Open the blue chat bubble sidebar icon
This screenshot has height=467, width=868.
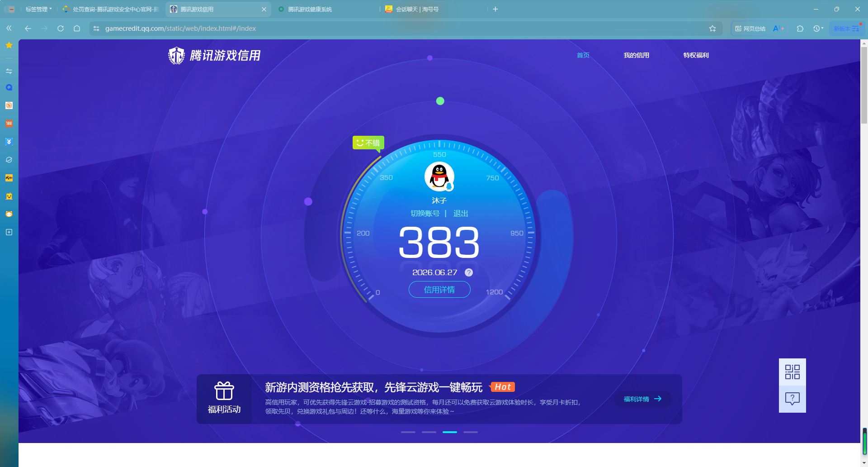(x=9, y=87)
